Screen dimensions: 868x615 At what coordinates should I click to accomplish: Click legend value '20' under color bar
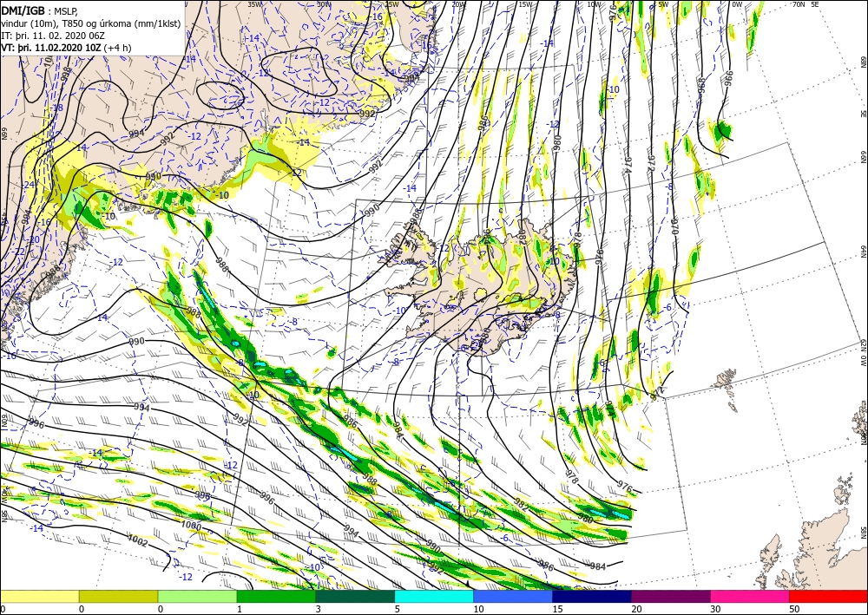pyautogui.click(x=636, y=609)
